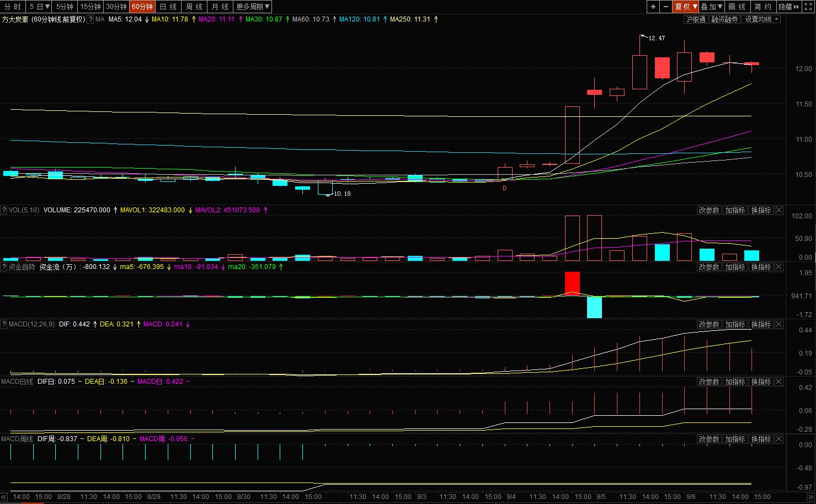Viewport: 816px width, 504px height.
Task: Click 加指标 in the MACD周线 panel
Action: click(x=735, y=439)
